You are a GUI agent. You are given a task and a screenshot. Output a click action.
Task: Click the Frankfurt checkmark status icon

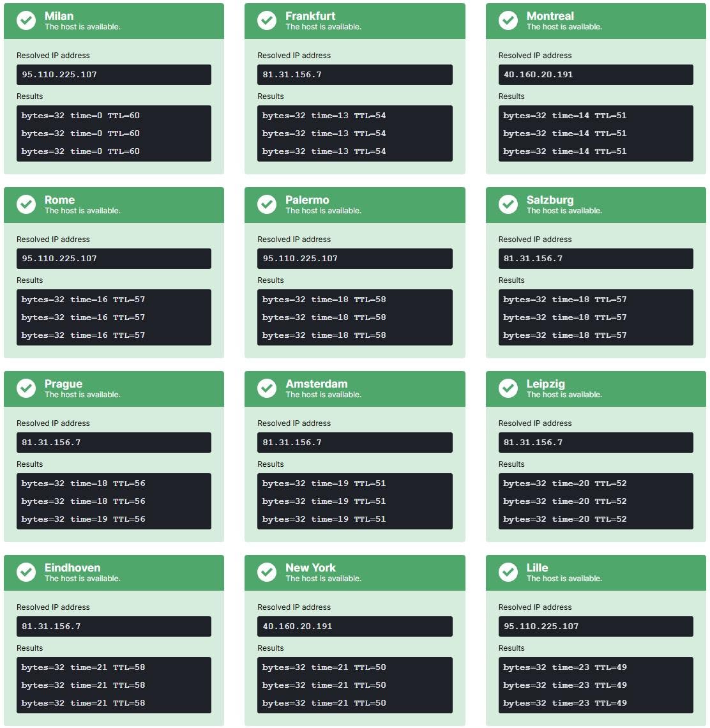click(x=267, y=20)
